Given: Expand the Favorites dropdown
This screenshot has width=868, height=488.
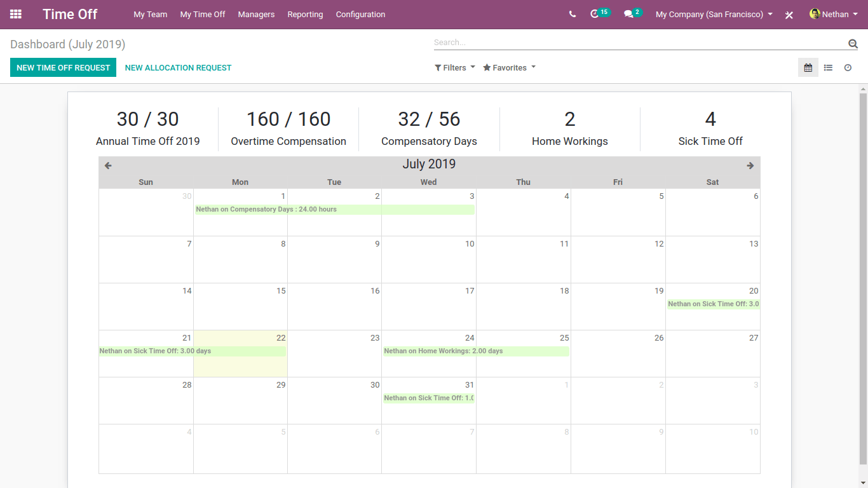Looking at the screenshot, I should pyautogui.click(x=509, y=67).
